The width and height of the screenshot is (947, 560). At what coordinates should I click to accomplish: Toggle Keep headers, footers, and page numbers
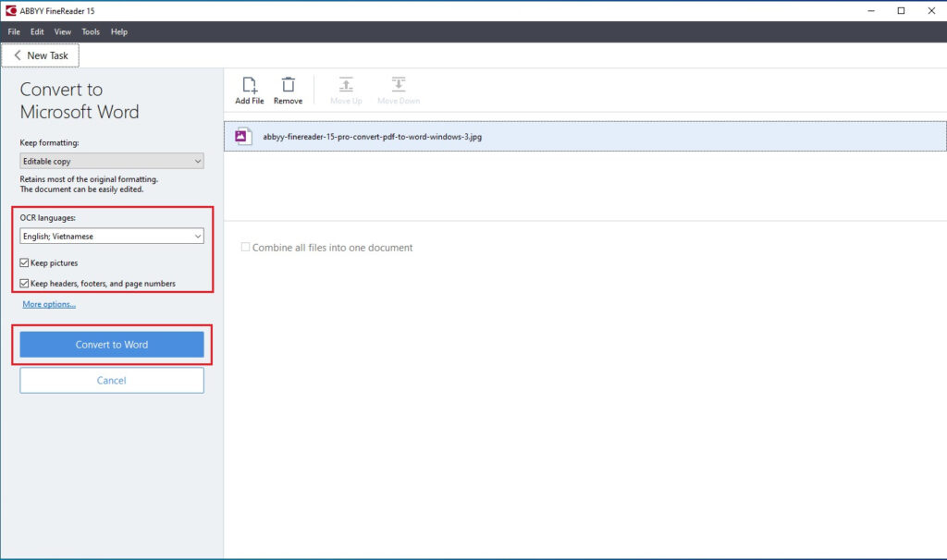(x=25, y=284)
